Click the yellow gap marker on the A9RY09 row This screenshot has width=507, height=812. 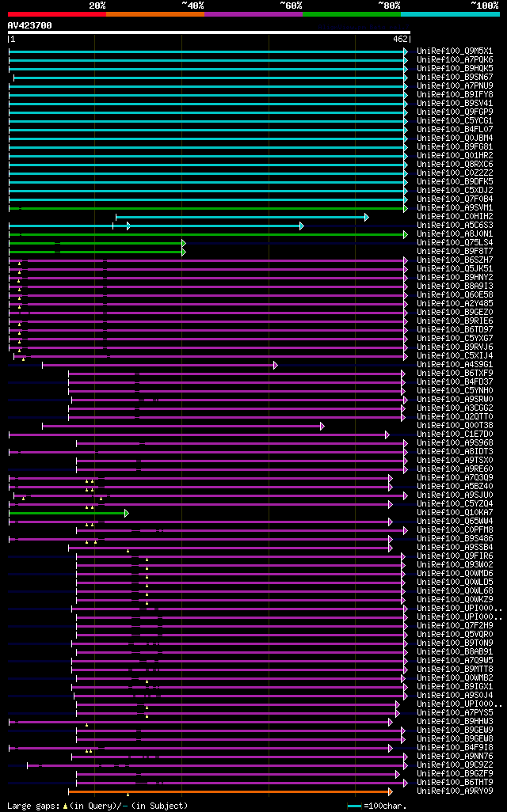click(128, 795)
